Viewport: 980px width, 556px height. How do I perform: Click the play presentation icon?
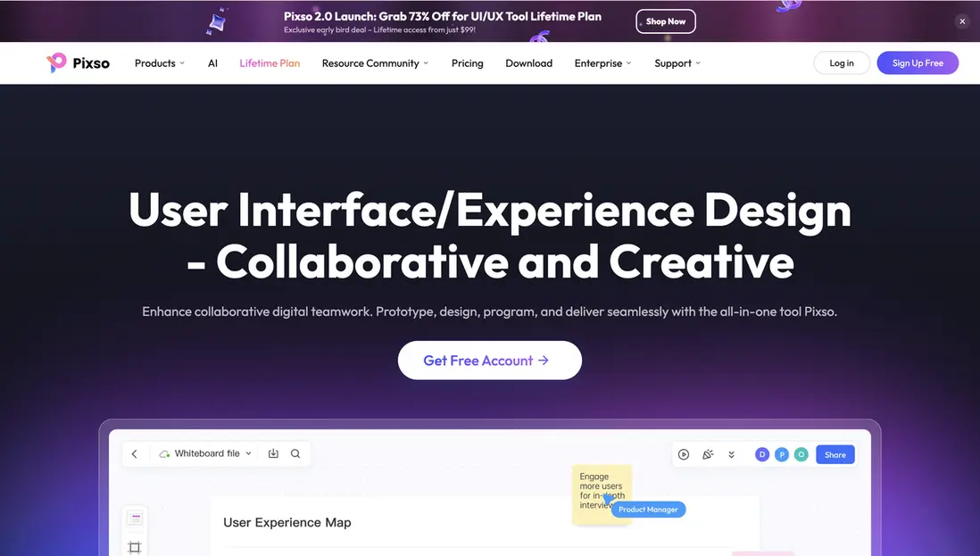coord(684,455)
